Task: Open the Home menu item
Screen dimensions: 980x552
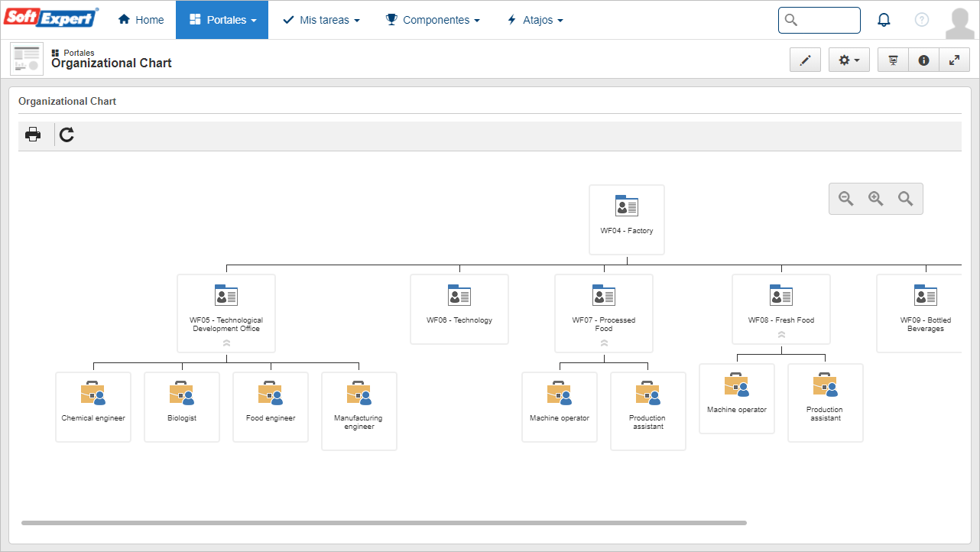Action: (141, 20)
